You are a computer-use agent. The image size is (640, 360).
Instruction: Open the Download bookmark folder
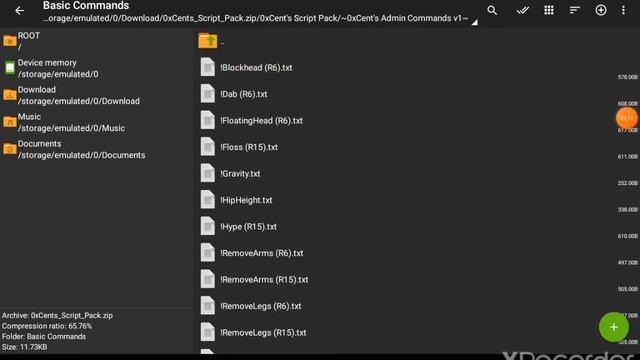coord(96,95)
